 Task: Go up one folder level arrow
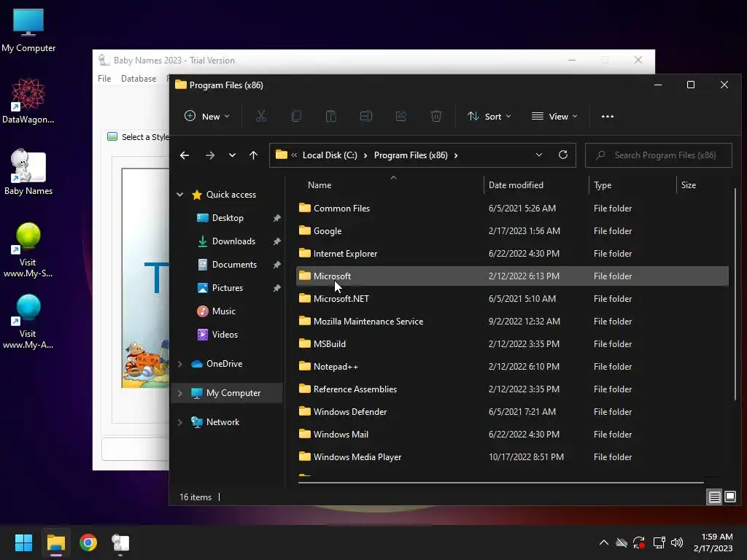(253, 155)
